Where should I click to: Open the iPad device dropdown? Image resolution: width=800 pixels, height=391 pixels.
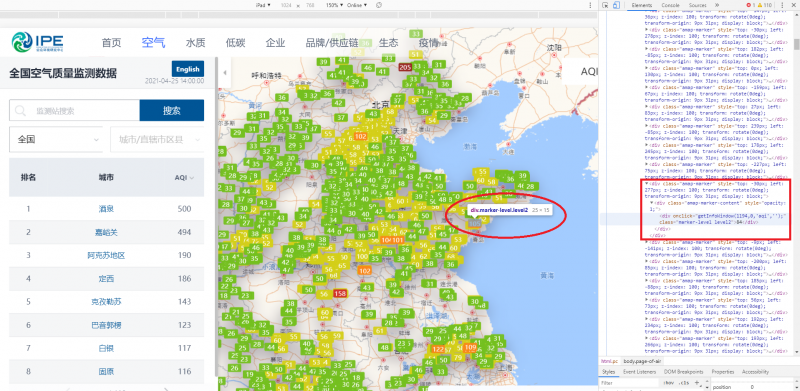265,5
